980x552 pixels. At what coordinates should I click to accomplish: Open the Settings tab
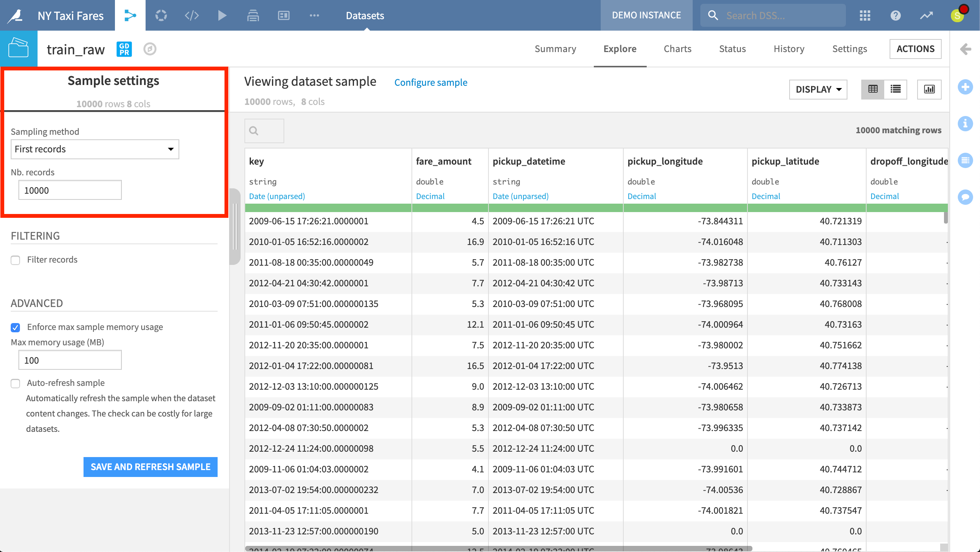850,49
